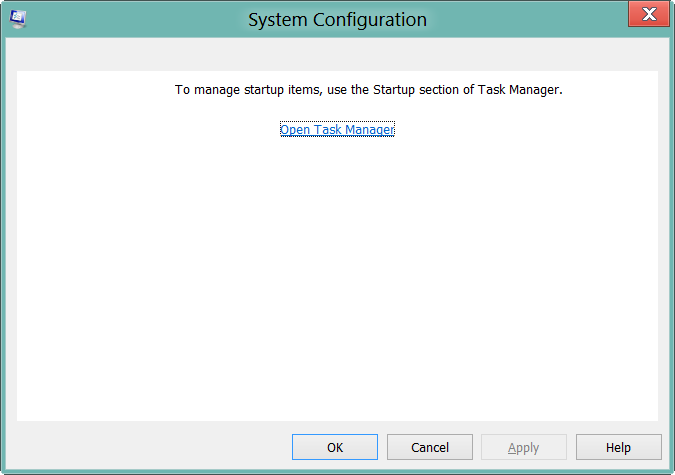The width and height of the screenshot is (675, 475).
Task: Choose Help at the dialog's bottom right
Action: [618, 447]
